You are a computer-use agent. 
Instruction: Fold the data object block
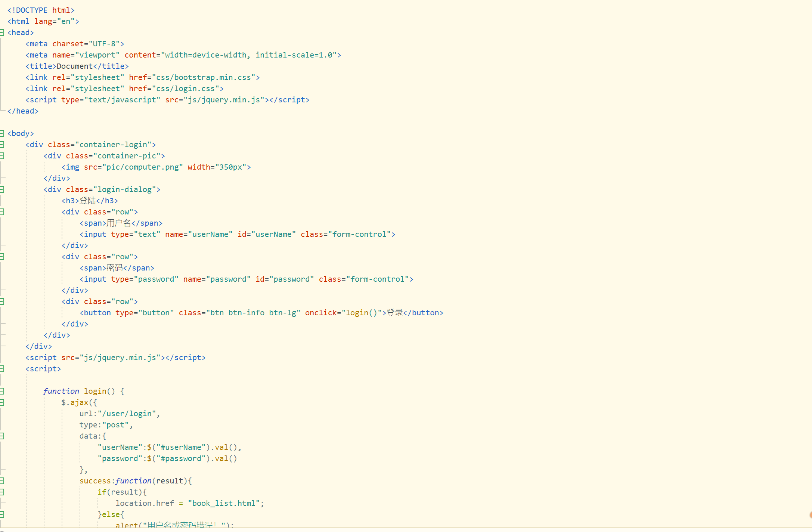click(2, 436)
